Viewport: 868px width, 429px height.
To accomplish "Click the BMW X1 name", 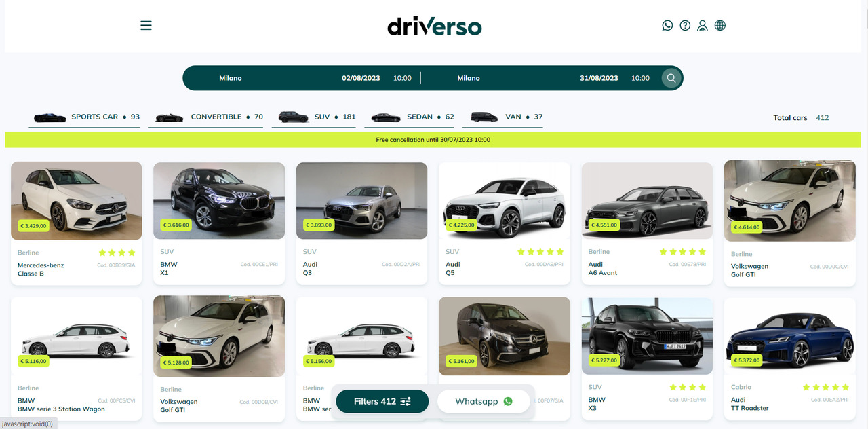I will point(169,269).
